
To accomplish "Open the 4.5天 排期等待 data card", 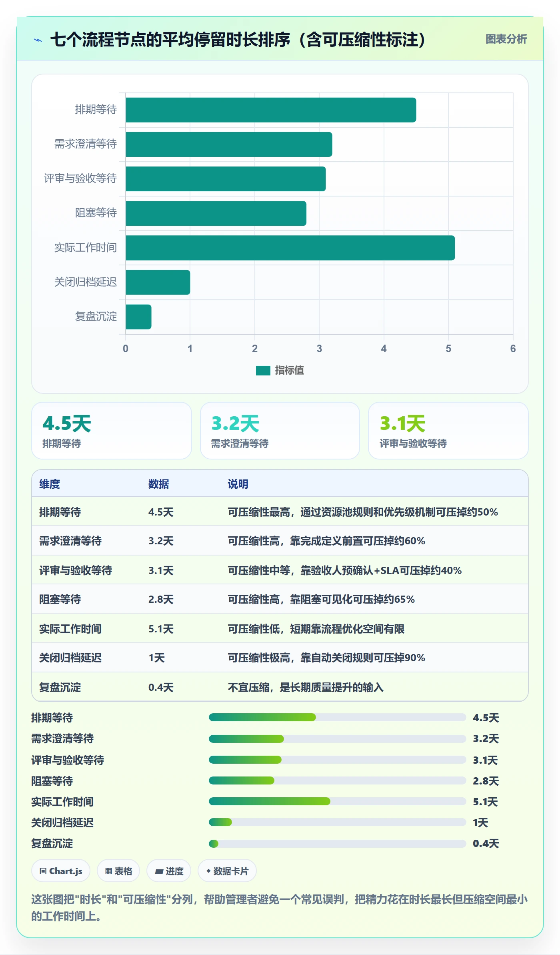I will [112, 431].
